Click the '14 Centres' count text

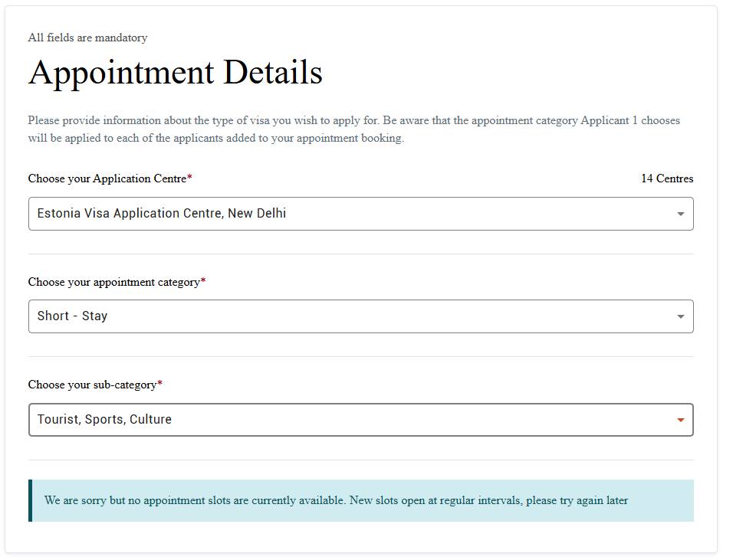(667, 178)
